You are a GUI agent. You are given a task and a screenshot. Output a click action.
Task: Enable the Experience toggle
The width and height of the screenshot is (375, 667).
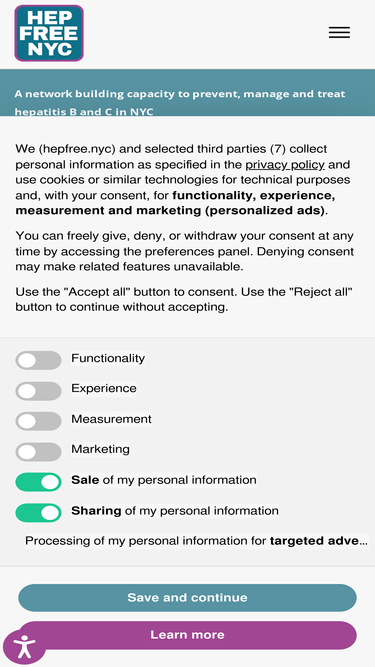(38, 391)
